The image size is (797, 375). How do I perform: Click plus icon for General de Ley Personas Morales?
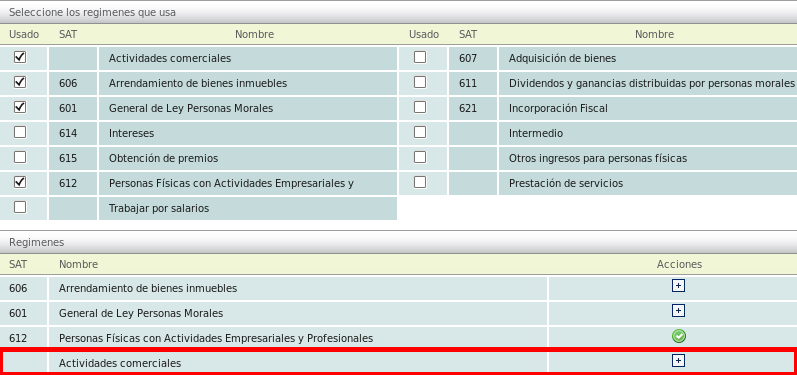coord(678,310)
